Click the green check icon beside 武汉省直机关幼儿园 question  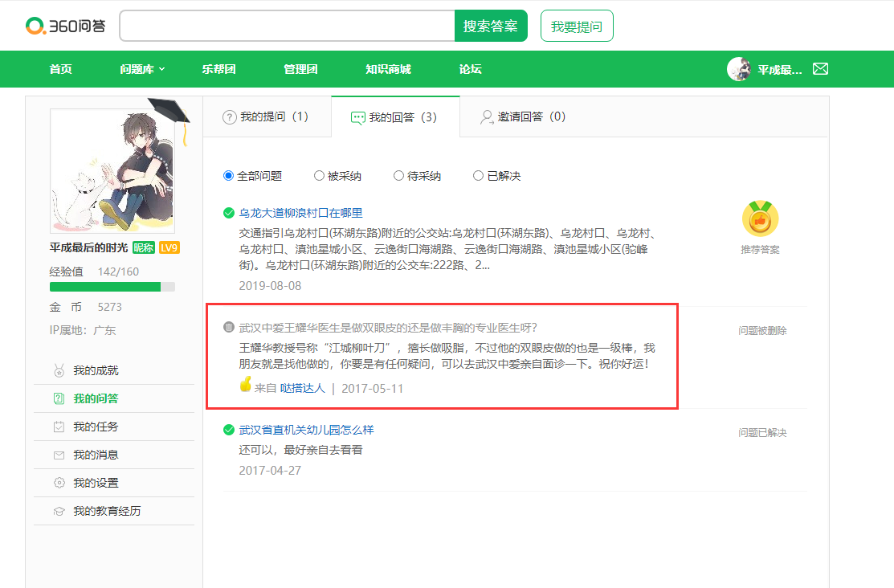coord(229,430)
